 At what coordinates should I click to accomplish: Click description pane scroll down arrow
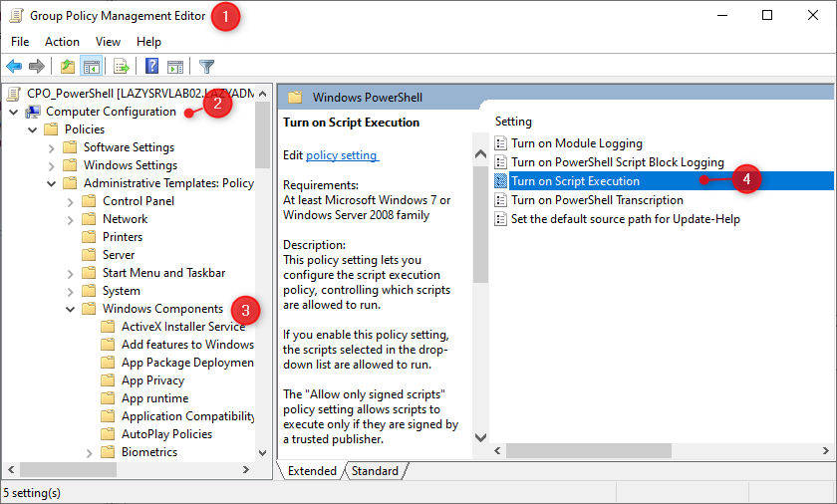[x=480, y=437]
